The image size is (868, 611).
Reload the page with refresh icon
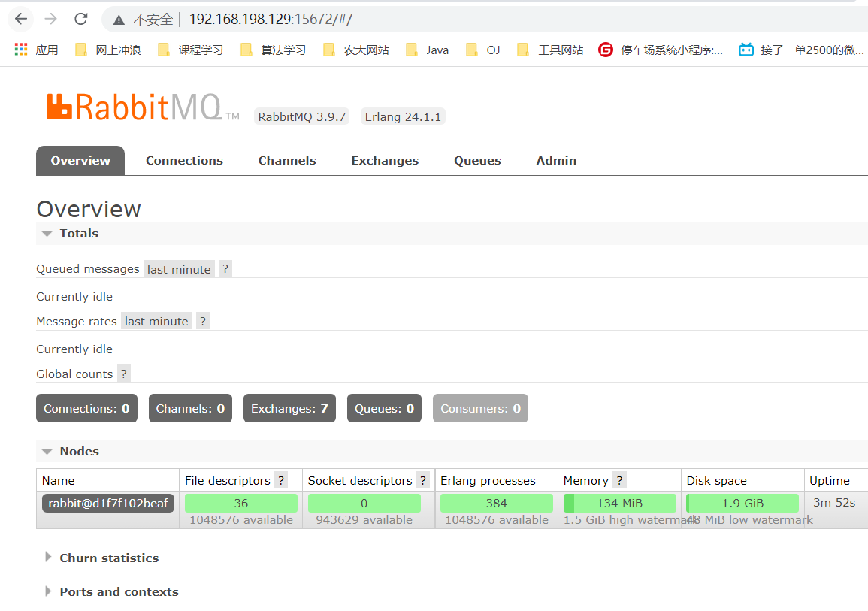point(81,19)
